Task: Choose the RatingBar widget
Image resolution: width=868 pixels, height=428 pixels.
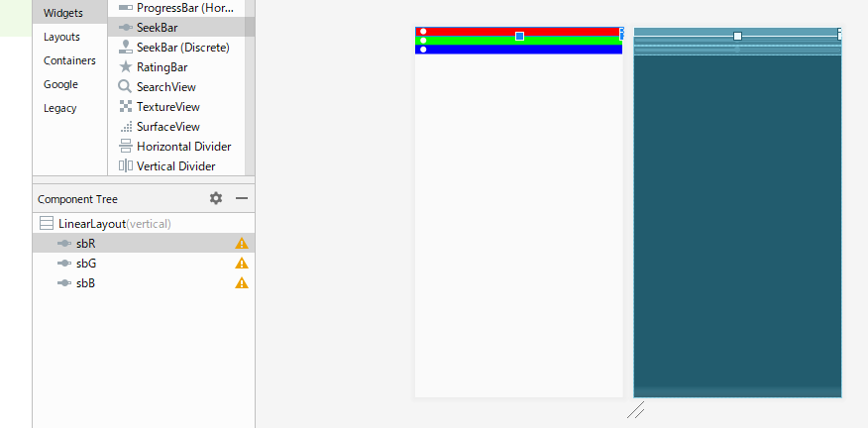Action: point(176,67)
